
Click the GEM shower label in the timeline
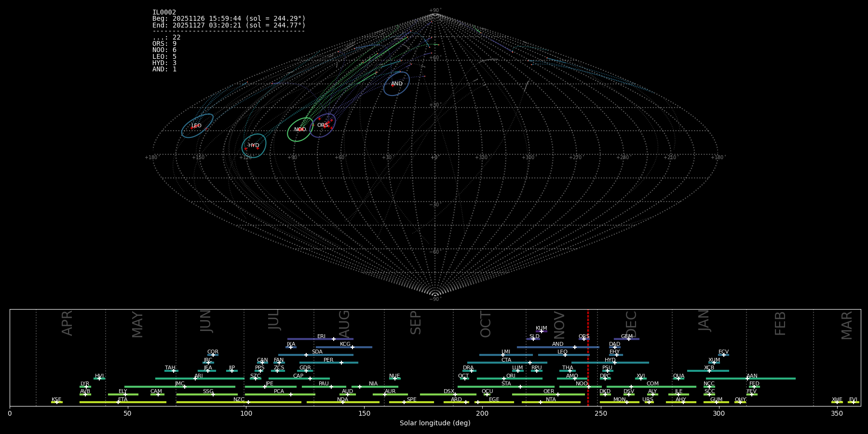tap(626, 337)
